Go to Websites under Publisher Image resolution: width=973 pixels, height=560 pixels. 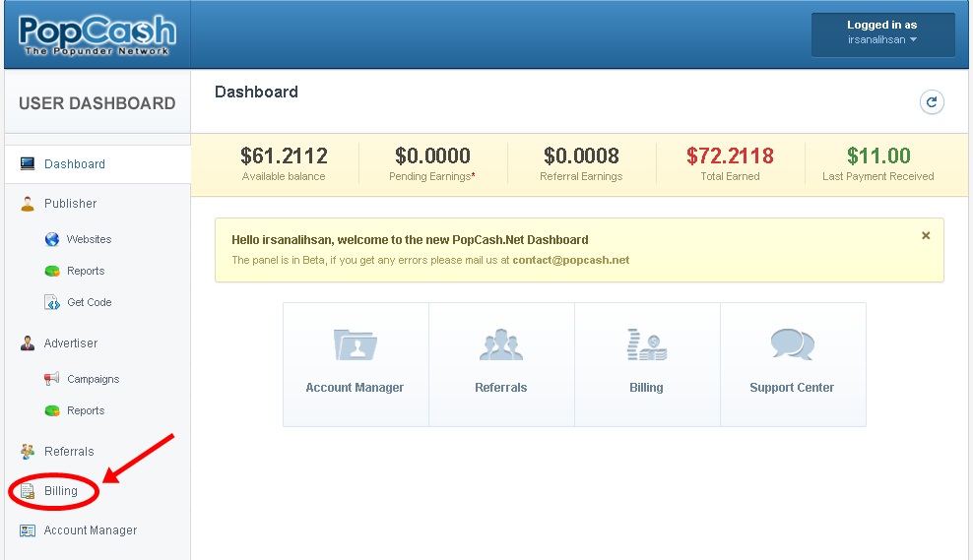point(90,239)
